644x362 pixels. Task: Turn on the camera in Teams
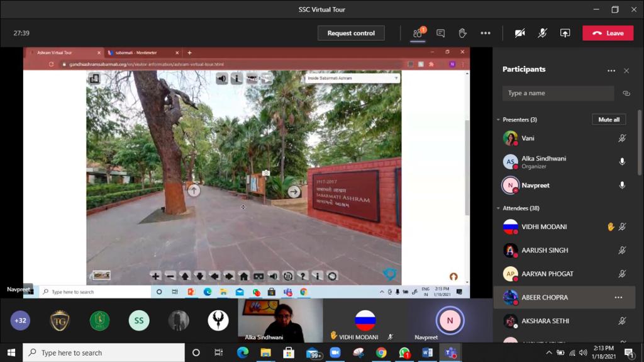pos(520,33)
